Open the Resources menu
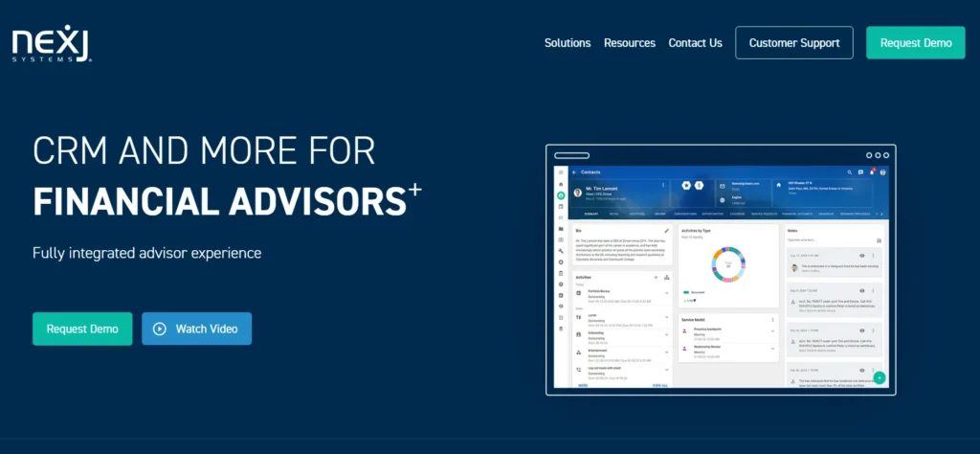 (630, 43)
